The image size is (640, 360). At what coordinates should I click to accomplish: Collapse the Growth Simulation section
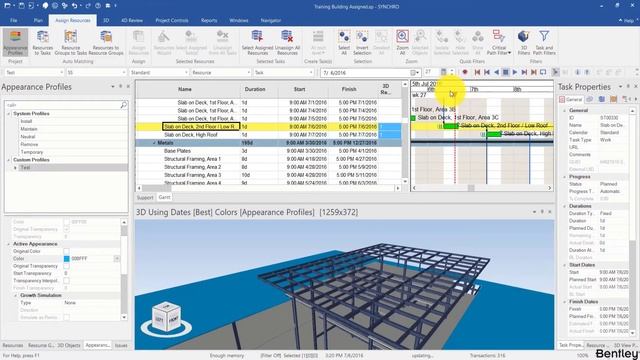click(x=16, y=295)
